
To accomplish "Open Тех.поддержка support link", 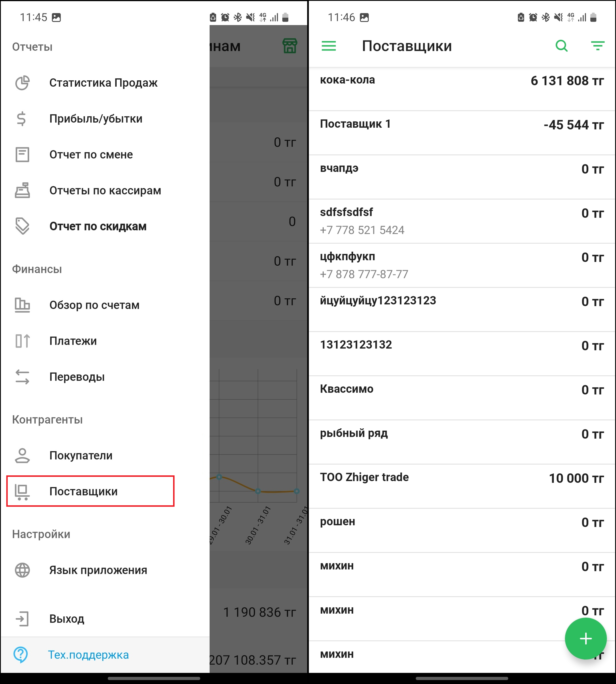I will (88, 655).
